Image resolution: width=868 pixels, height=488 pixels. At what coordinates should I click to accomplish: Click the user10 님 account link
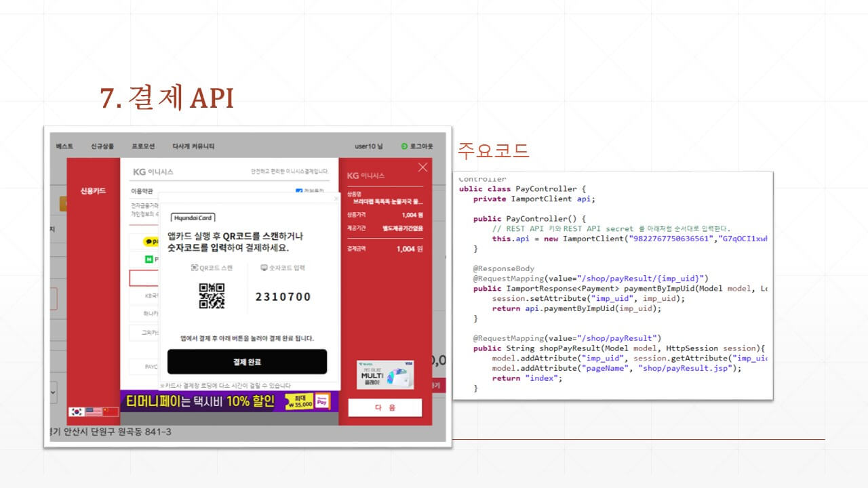tap(369, 146)
